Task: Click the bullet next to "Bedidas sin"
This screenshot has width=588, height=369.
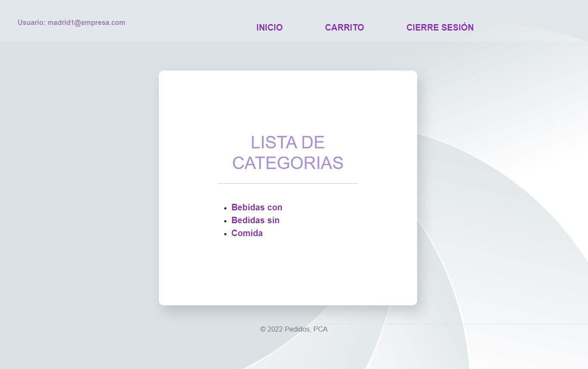Action: 226,221
